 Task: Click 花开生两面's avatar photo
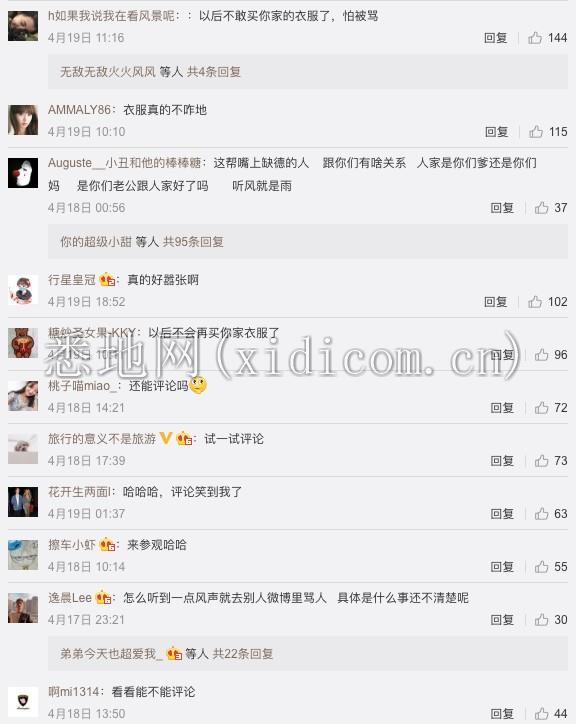click(x=23, y=502)
